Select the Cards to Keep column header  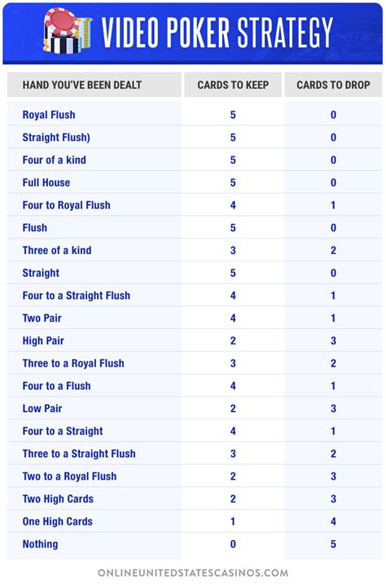[x=233, y=86]
